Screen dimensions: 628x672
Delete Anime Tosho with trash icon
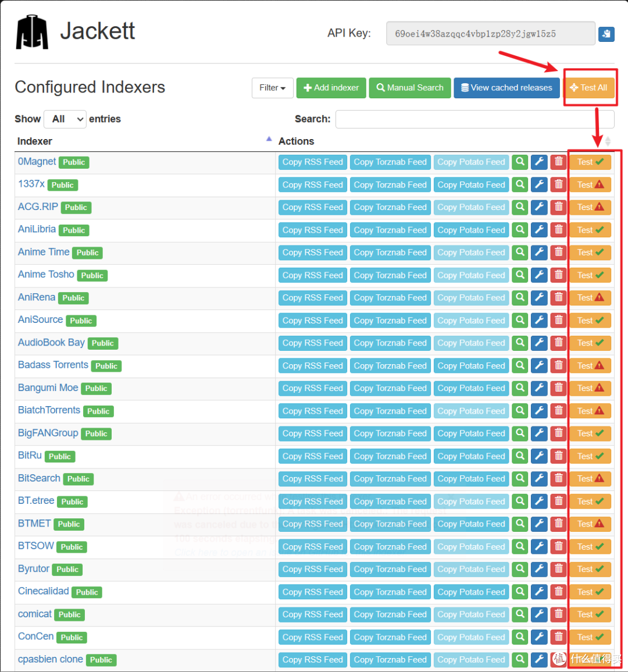[x=559, y=275]
